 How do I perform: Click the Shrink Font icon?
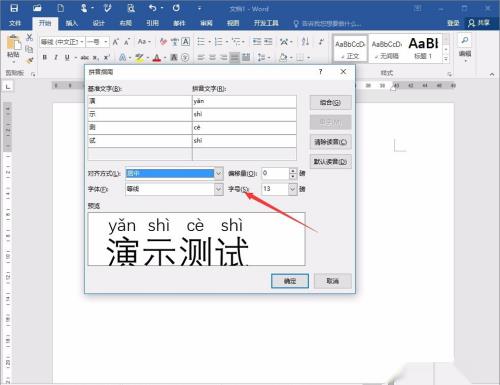point(127,42)
